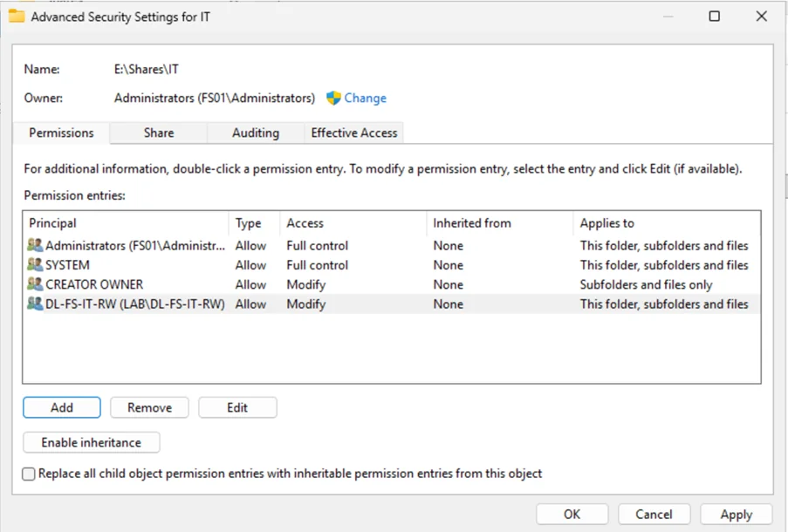This screenshot has width=788, height=532.
Task: Click the folder icon in the title bar
Action: click(17, 16)
